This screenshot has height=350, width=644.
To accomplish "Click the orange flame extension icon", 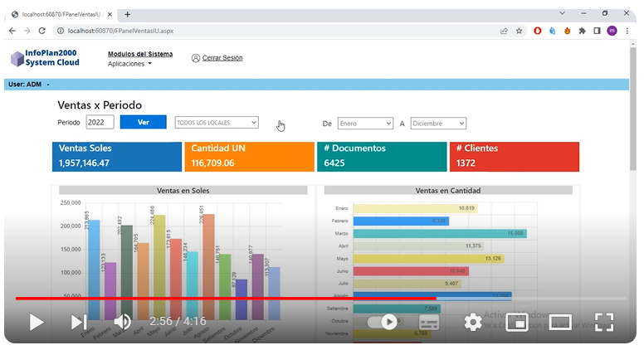I will [x=567, y=31].
